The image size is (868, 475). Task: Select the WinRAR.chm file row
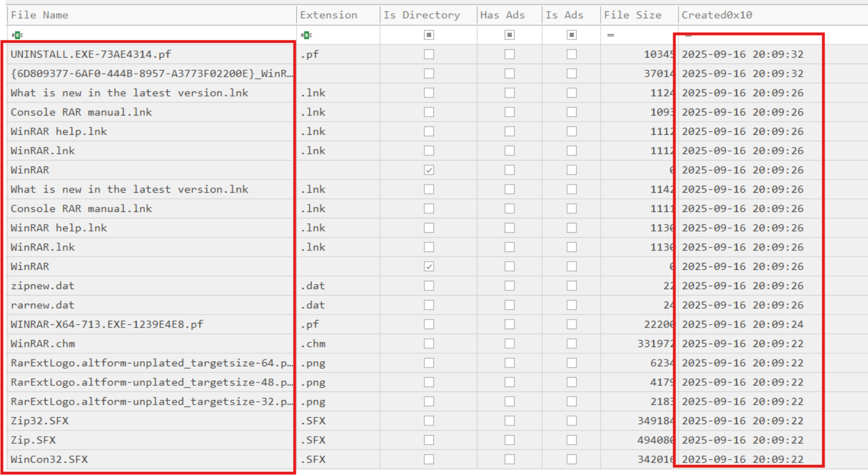coord(43,344)
